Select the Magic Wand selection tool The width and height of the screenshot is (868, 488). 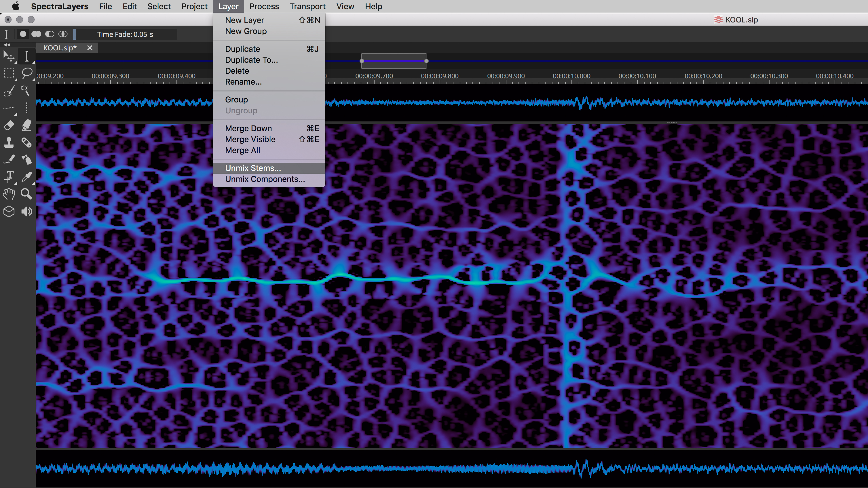(26, 91)
